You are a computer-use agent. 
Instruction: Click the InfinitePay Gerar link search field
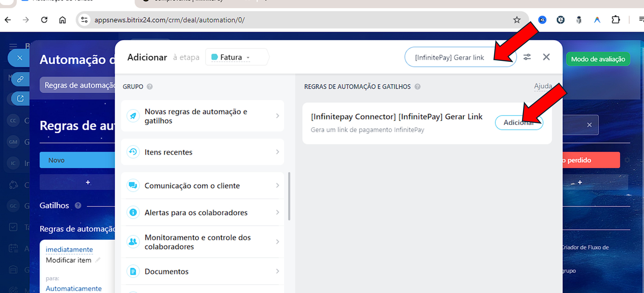[449, 57]
